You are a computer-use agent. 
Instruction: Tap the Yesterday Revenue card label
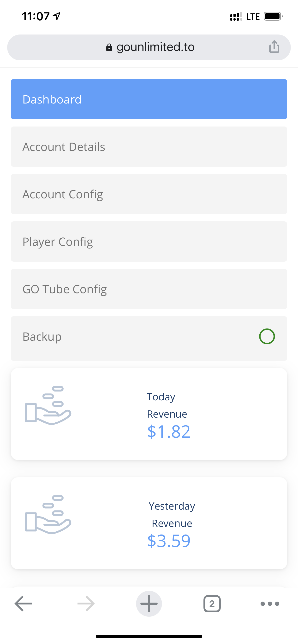point(172,514)
